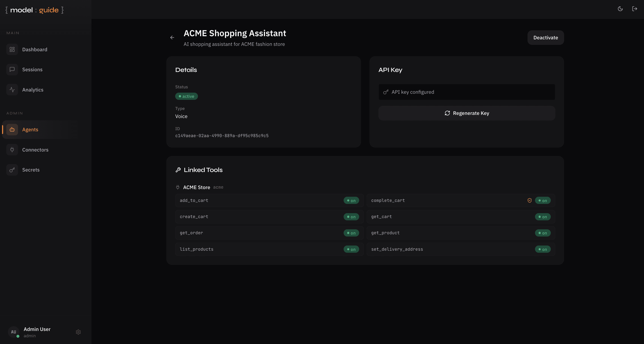The height and width of the screenshot is (344, 644).
Task: Click the logout icon in top bar
Action: point(635,9)
